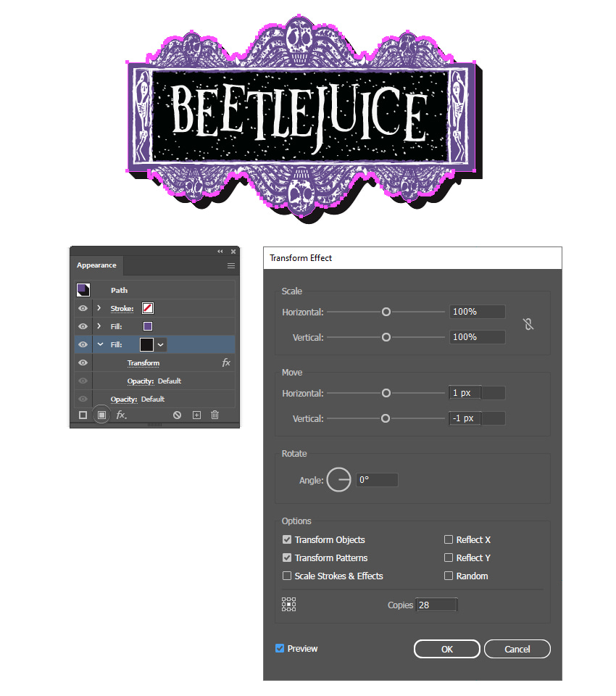
Task: Open the black Fill color dropdown arrow
Action: click(x=161, y=344)
